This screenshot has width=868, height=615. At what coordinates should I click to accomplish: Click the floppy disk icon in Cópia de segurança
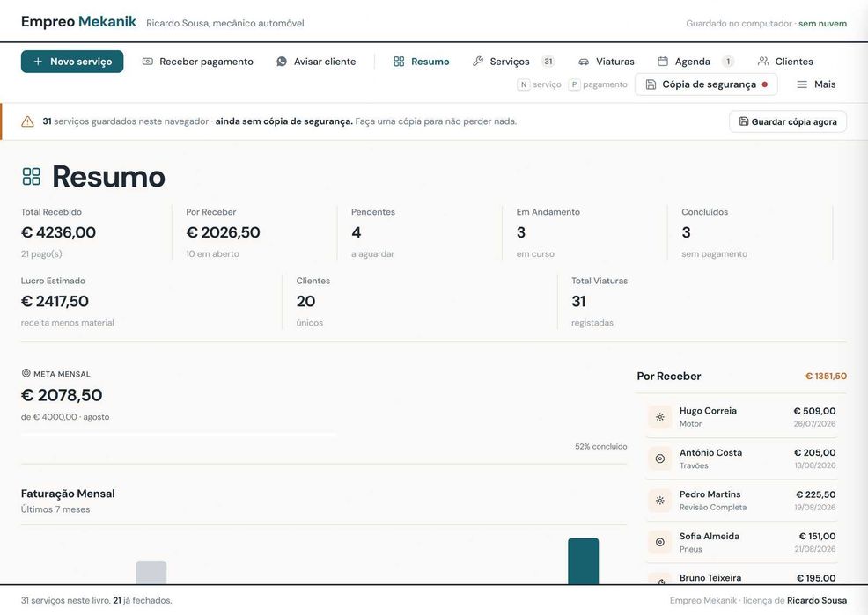(x=651, y=84)
